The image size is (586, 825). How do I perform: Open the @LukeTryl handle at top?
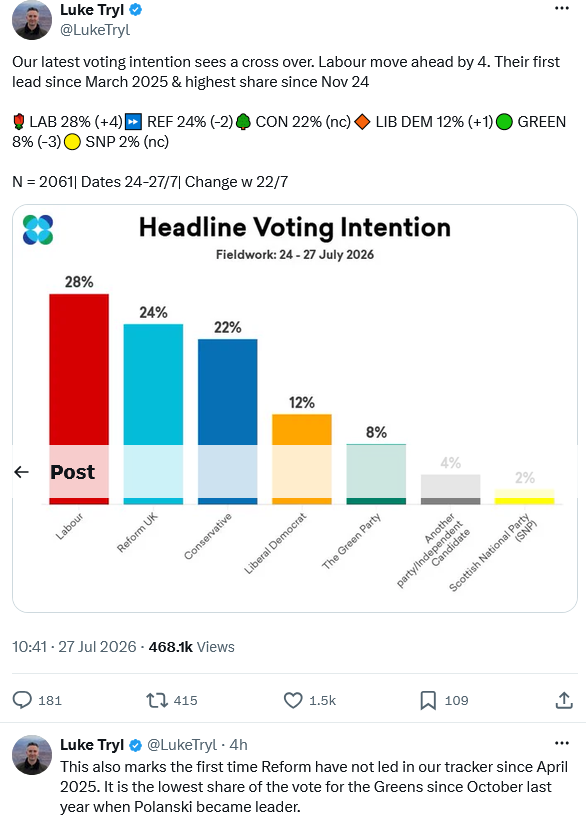(95, 30)
